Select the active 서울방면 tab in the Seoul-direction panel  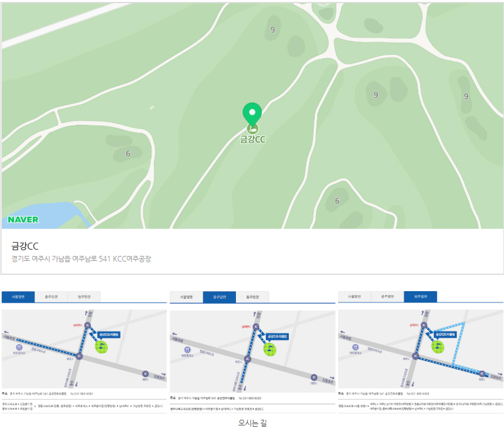(18, 297)
